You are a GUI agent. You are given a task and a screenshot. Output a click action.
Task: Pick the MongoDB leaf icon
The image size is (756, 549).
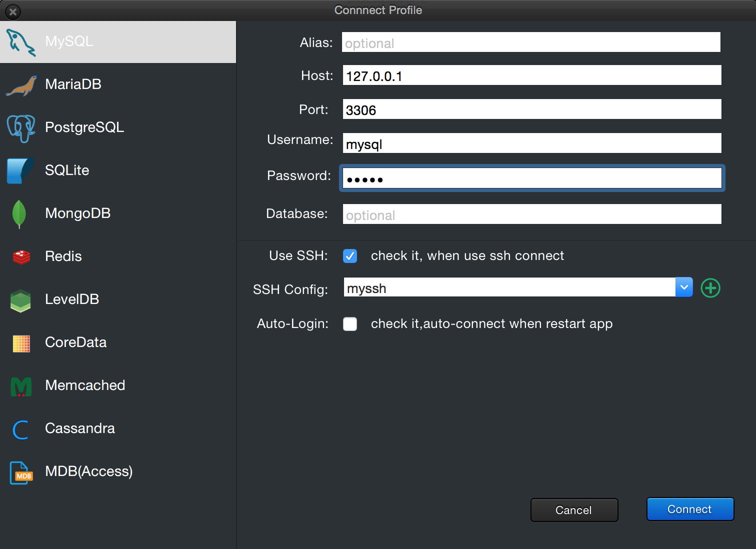tap(19, 214)
